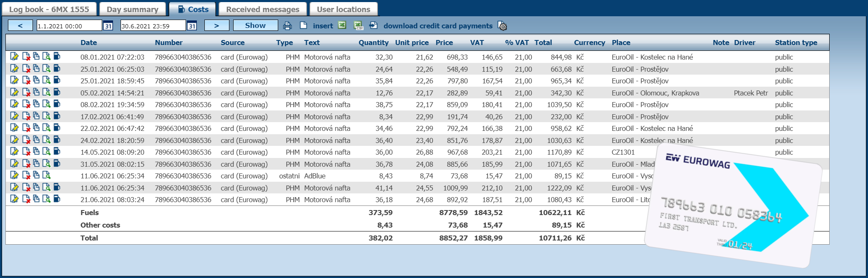Export costs to Excel via green icon
This screenshot has width=868, height=278.
coord(342,25)
